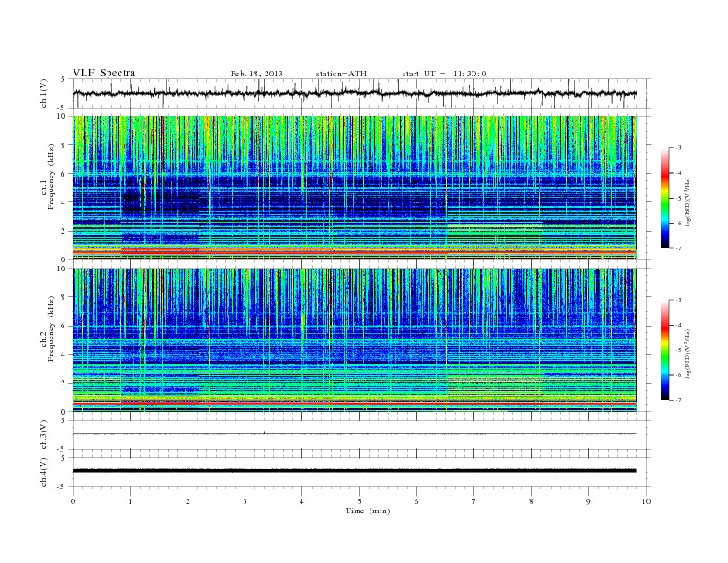This screenshot has width=728, height=563.
Task: Click the ch.1 spectrogram panel
Action: (355, 188)
